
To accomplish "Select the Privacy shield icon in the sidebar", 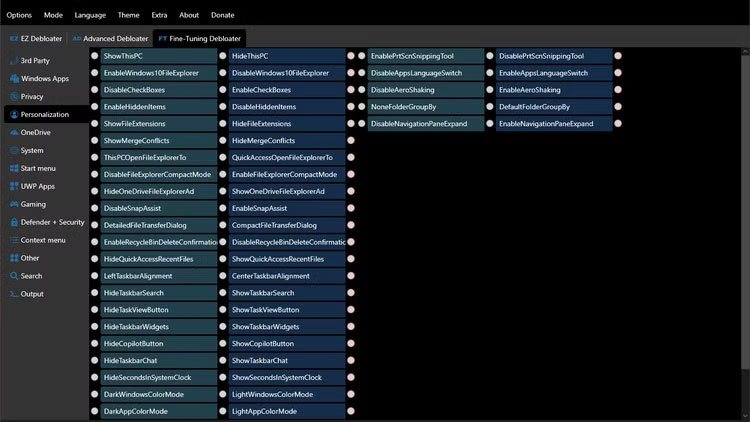I will (12, 96).
